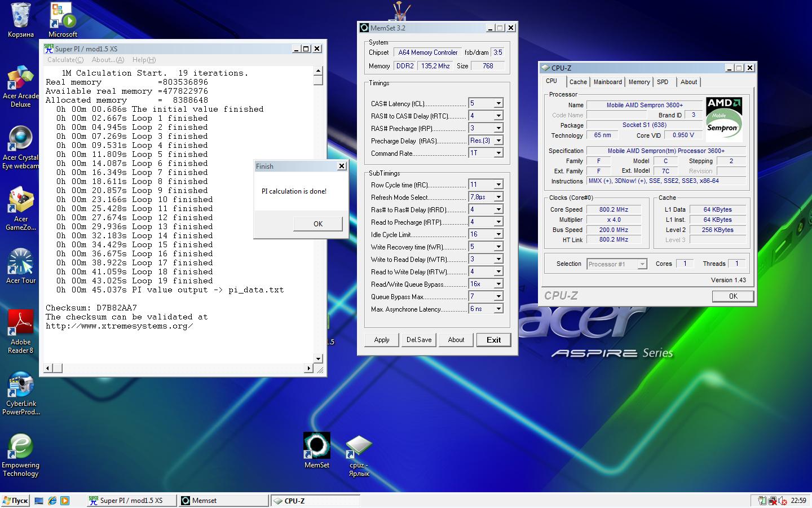Click Apply button in MemSet
Screen dimensions: 812x508
pos(382,340)
